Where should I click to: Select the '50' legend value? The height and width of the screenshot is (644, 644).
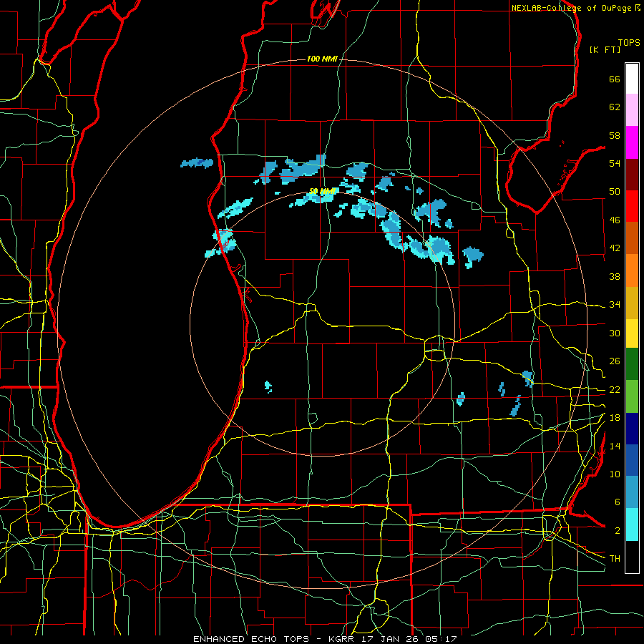[x=615, y=192]
